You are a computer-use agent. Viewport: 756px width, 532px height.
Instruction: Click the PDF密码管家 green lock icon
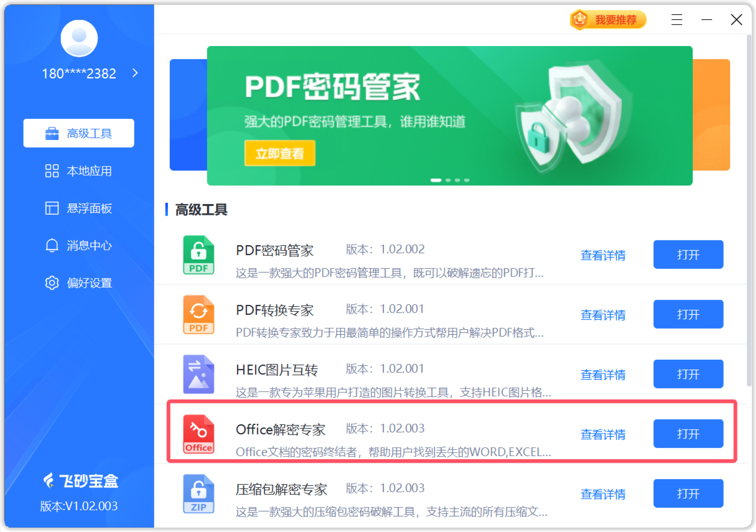pos(198,255)
